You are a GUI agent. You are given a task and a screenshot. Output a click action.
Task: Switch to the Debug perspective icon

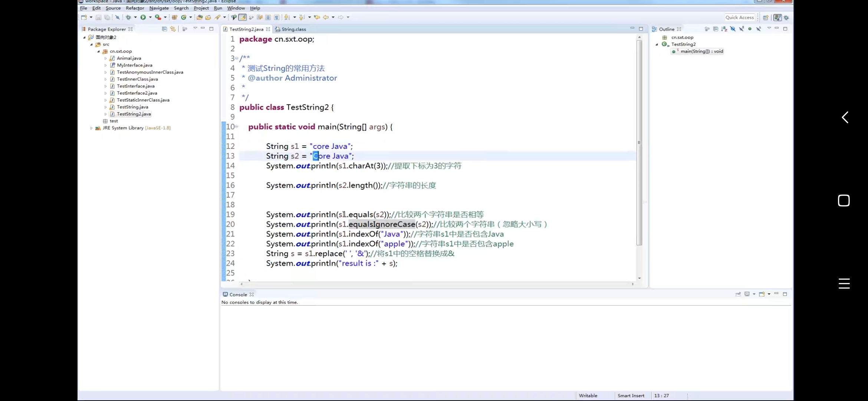(786, 17)
